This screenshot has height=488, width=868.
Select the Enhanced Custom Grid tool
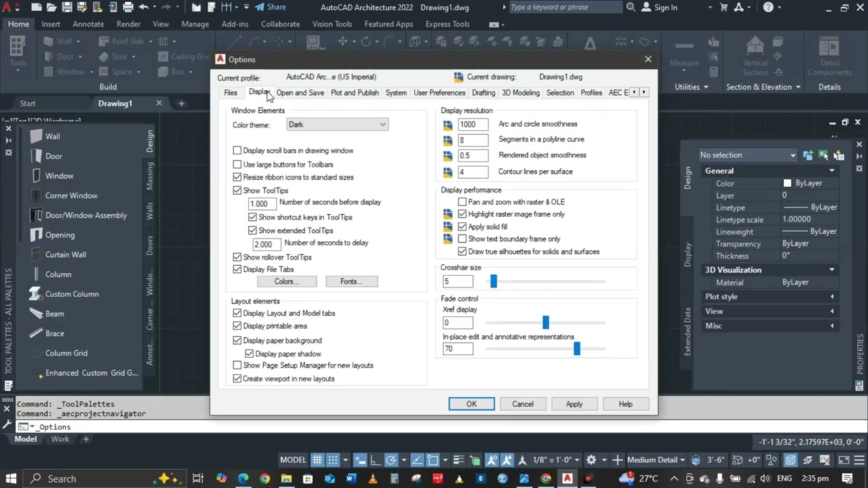83,373
